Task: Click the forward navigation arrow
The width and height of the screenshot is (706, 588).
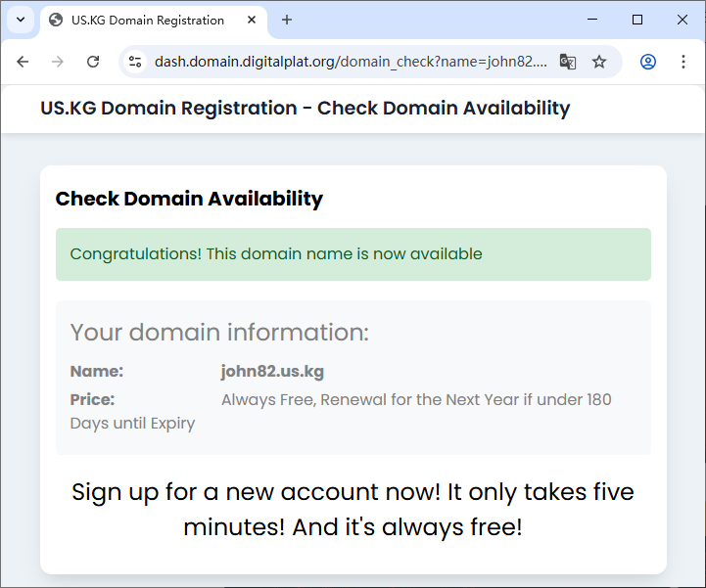Action: click(x=58, y=62)
